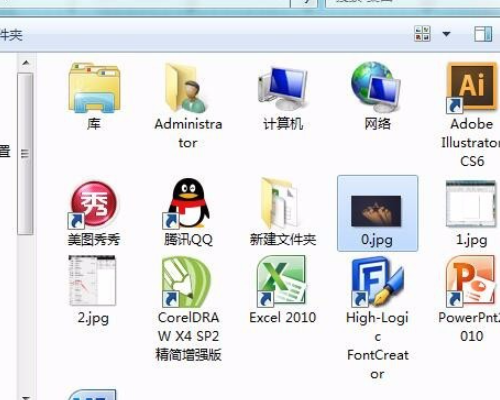The height and width of the screenshot is (400, 500).
Task: Click the scrollbar down arrow
Action: (x=25, y=397)
